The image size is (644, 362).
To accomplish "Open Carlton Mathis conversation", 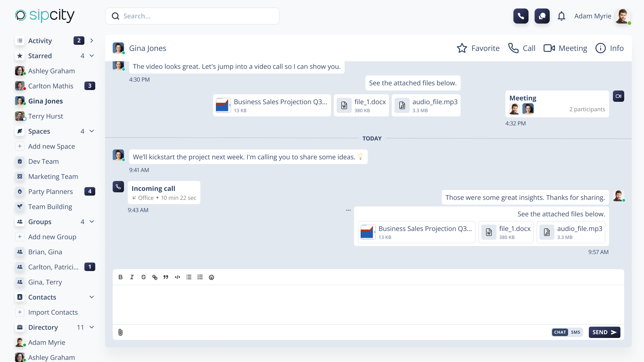I will tap(51, 86).
